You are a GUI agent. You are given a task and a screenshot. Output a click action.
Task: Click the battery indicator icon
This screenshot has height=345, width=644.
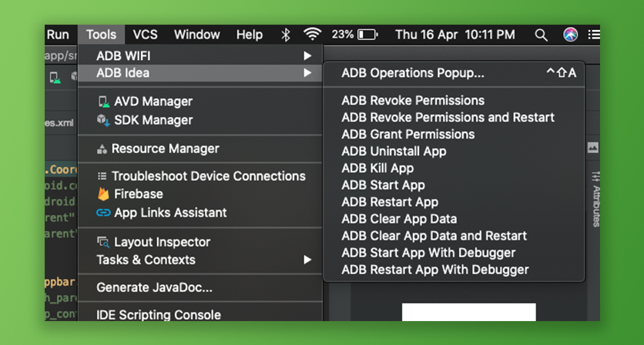pyautogui.click(x=367, y=35)
